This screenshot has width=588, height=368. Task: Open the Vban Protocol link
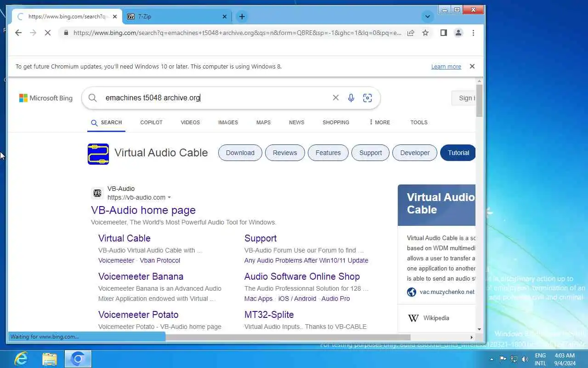(160, 260)
